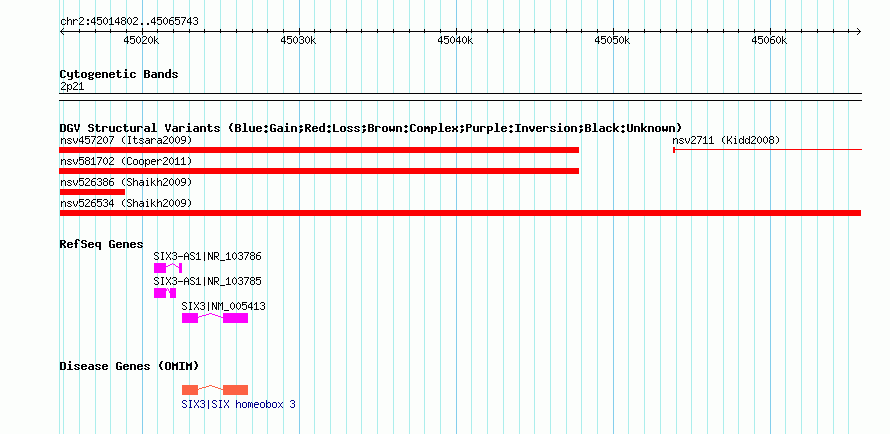
Task: Select the SIX3 NM_005413 magenta exon glyph
Action: click(x=215, y=318)
